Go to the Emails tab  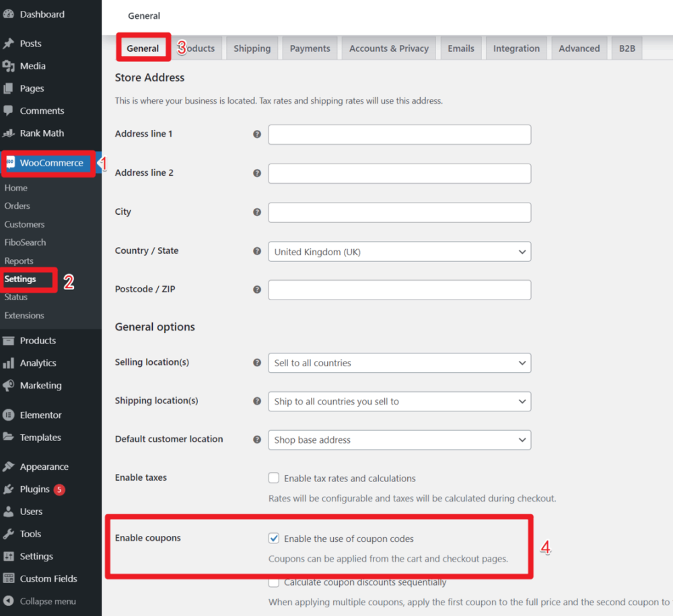tap(461, 48)
